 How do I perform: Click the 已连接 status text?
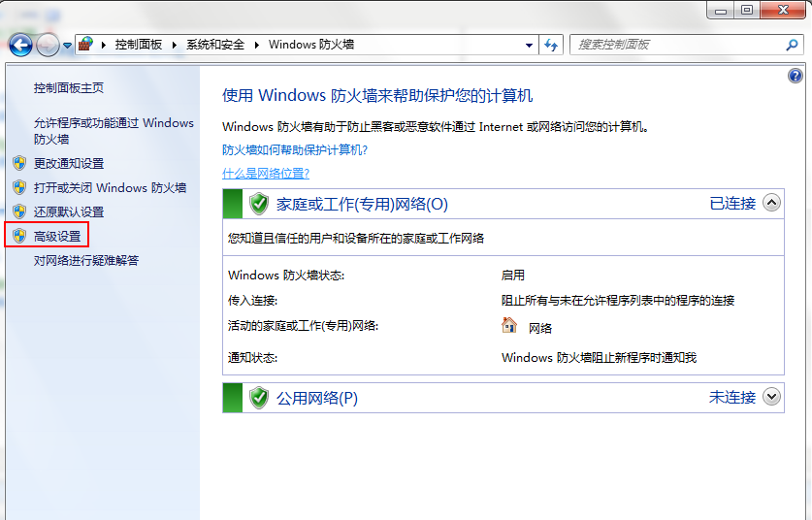pyautogui.click(x=732, y=204)
